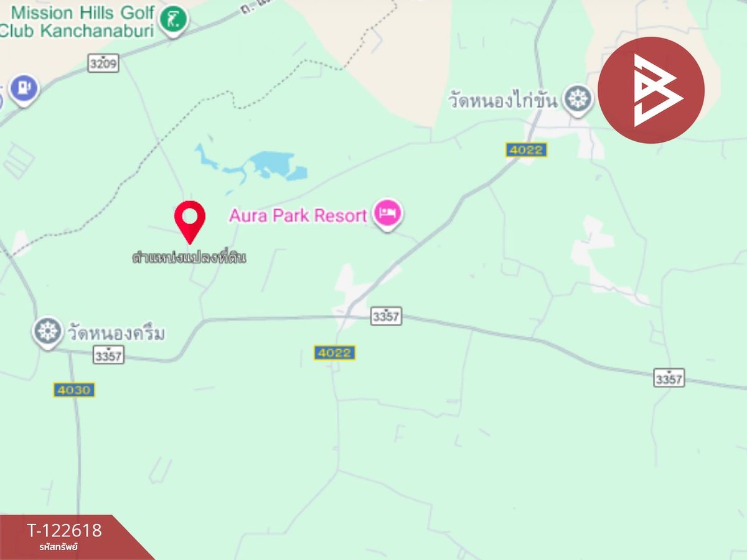Click the 4022 road badge near วัดหนองไก่ขัน
The width and height of the screenshot is (747, 560).
[x=526, y=149]
